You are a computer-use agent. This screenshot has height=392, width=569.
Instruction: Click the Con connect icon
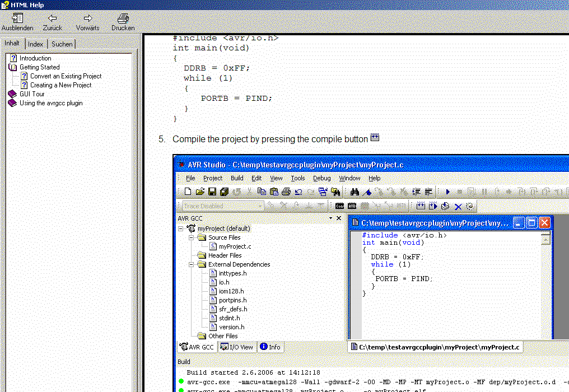339,206
